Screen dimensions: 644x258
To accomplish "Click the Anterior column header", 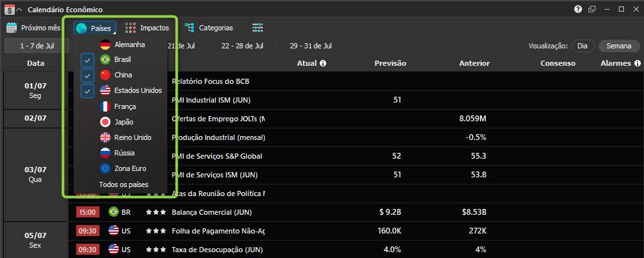I will (x=474, y=64).
